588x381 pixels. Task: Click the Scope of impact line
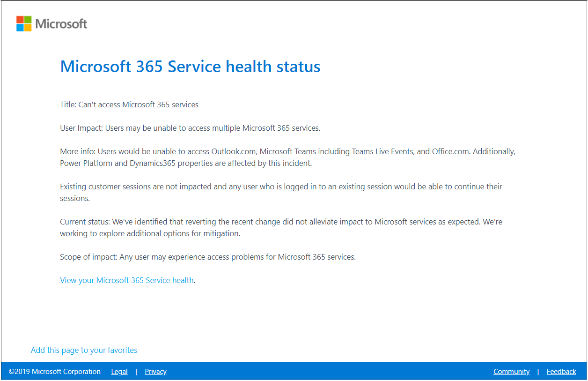208,257
